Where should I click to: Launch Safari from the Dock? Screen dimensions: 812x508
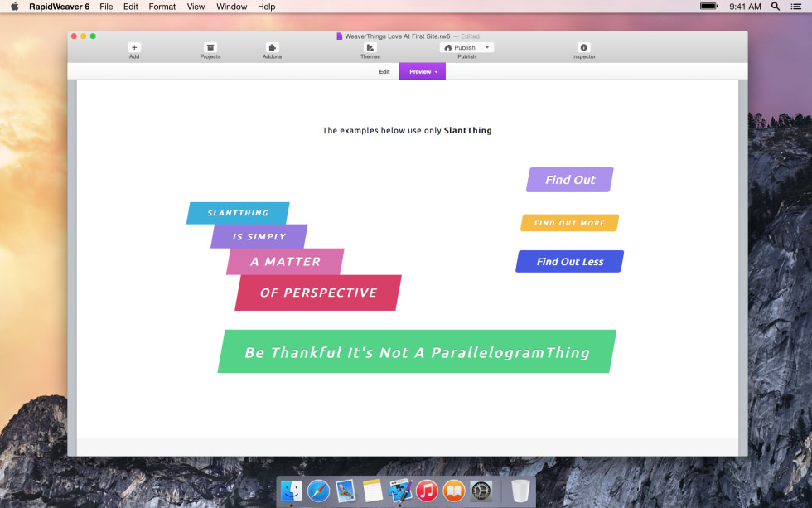(318, 491)
